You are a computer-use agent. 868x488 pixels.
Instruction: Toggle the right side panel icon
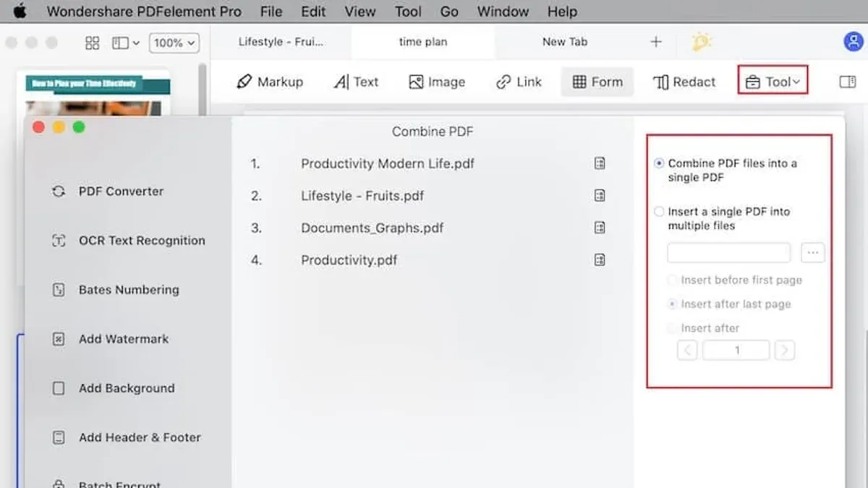click(848, 82)
